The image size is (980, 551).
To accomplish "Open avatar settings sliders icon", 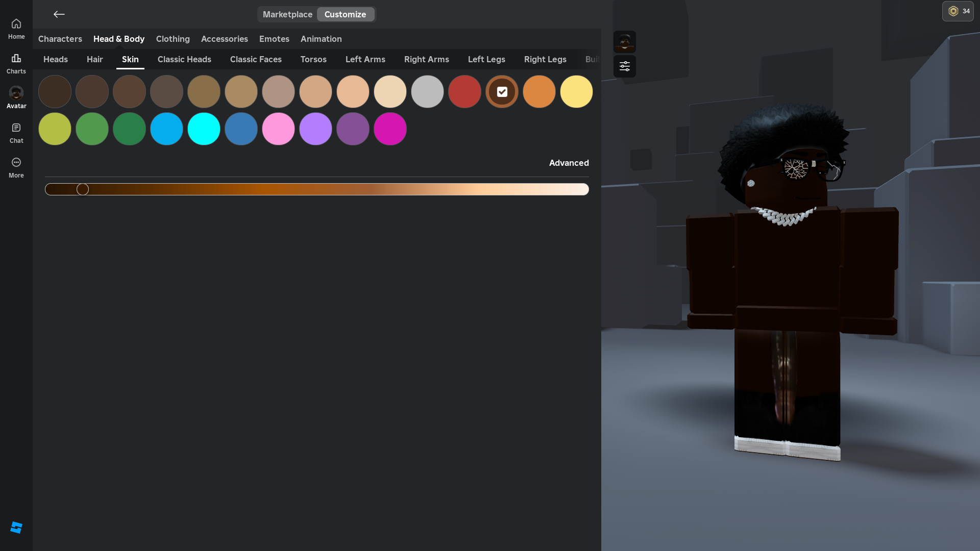I will pos(624,66).
